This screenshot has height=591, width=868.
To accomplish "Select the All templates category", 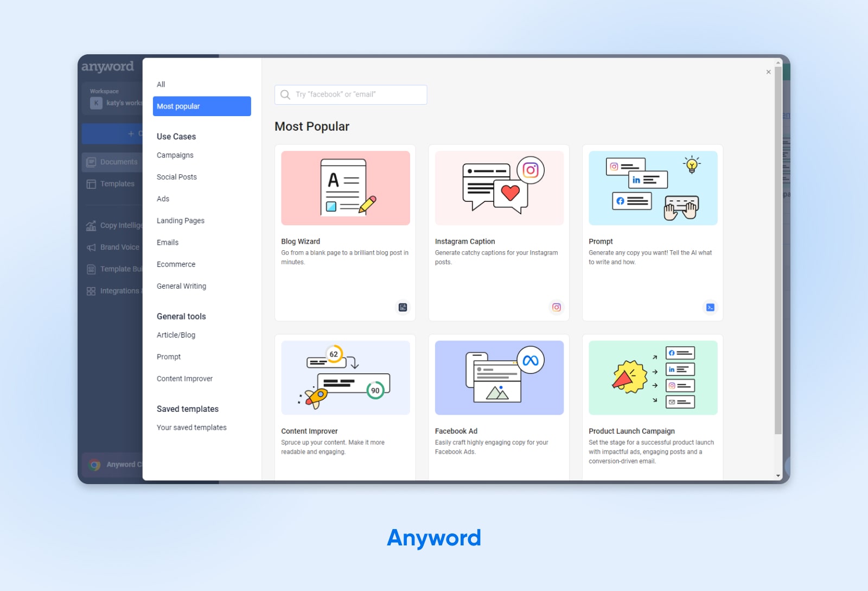I will coord(161,85).
